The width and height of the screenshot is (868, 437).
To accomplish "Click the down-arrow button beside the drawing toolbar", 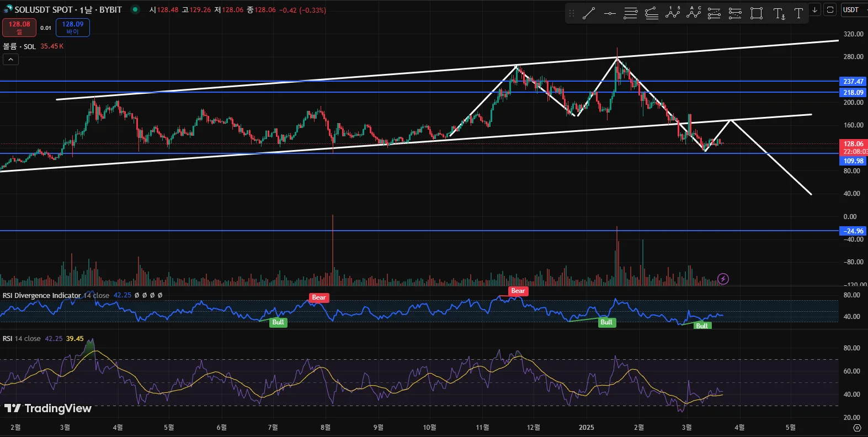I will 814,10.
